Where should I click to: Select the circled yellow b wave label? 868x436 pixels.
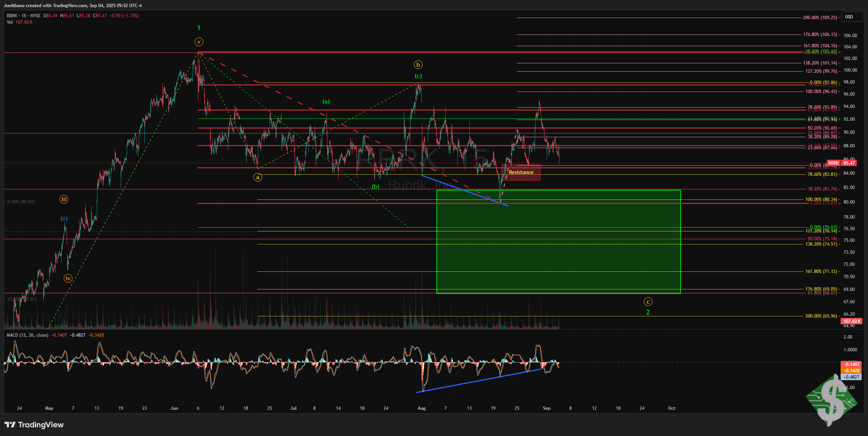pyautogui.click(x=418, y=64)
